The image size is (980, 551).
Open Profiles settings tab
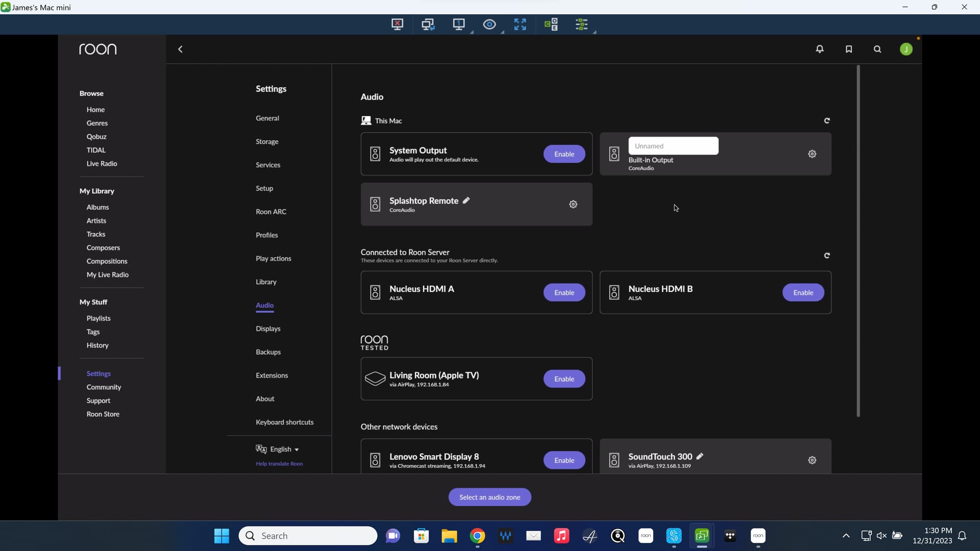click(x=267, y=235)
